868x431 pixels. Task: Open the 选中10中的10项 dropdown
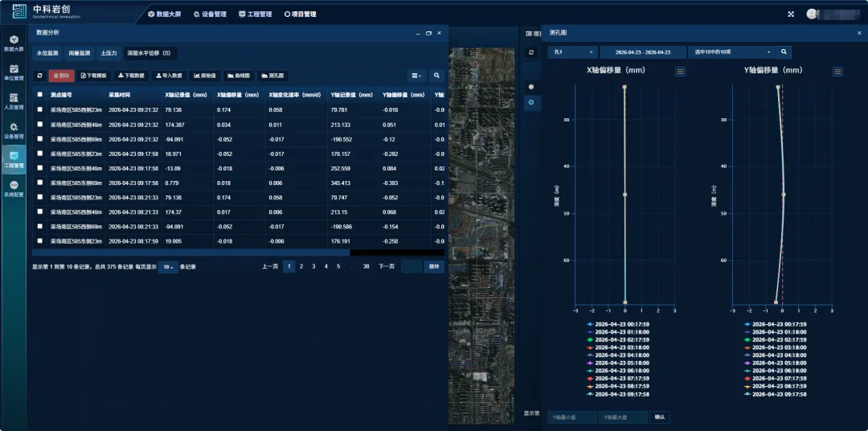click(x=730, y=52)
